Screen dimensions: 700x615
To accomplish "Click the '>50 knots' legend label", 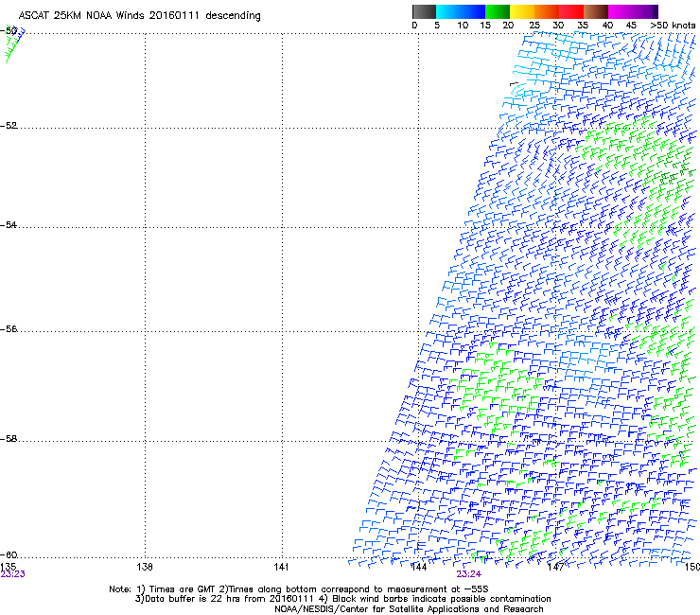I will pyautogui.click(x=673, y=26).
